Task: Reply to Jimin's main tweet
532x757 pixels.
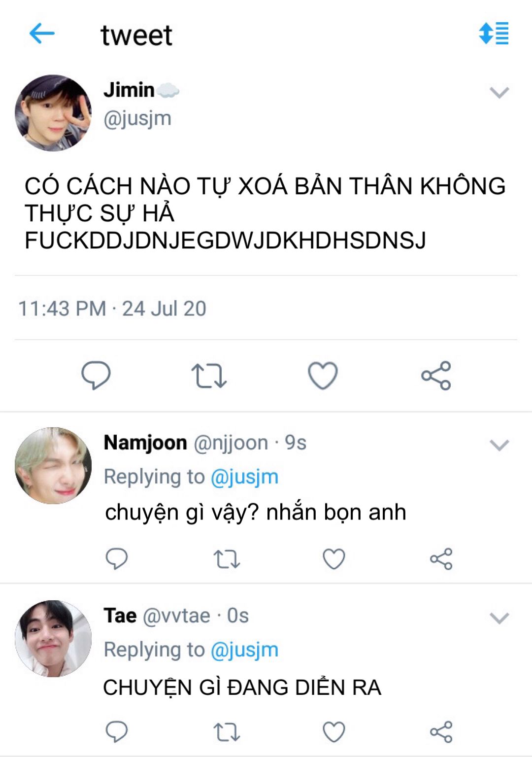Action: tap(96, 376)
